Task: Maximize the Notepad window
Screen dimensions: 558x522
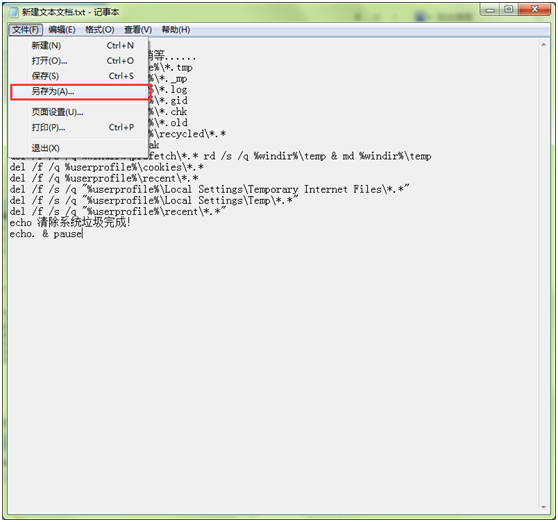Action: (509, 10)
